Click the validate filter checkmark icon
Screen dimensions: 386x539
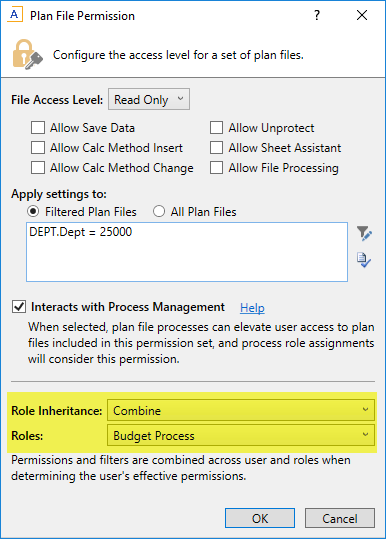[x=364, y=260]
